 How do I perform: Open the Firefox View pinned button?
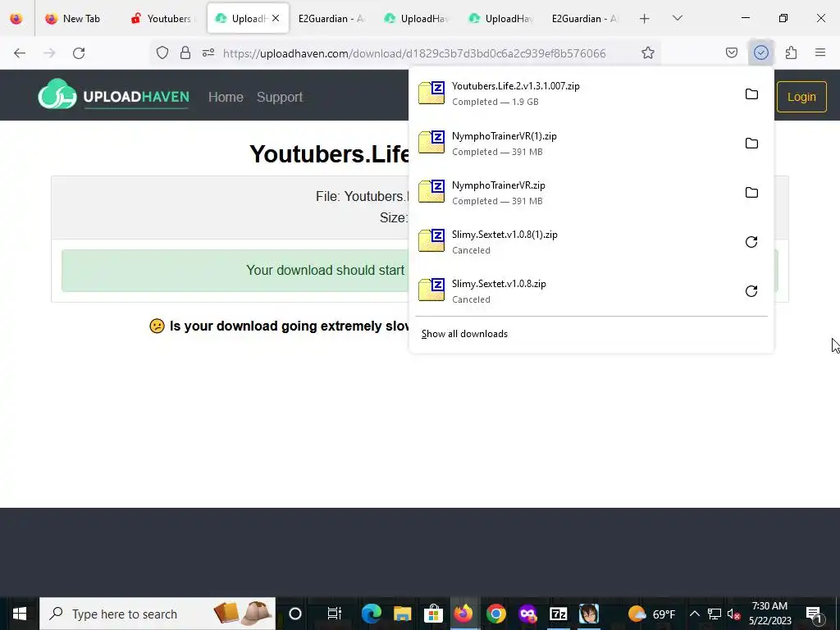click(x=16, y=18)
